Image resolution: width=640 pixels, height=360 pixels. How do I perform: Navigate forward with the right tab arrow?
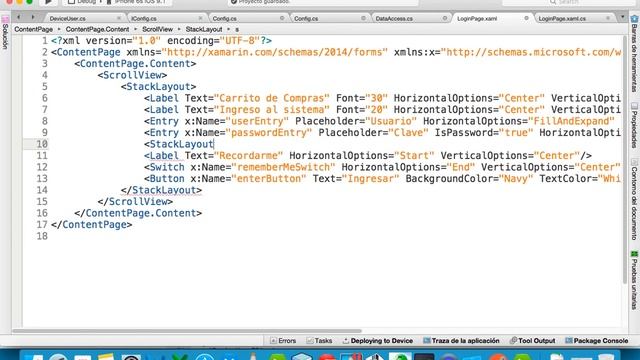point(33,18)
